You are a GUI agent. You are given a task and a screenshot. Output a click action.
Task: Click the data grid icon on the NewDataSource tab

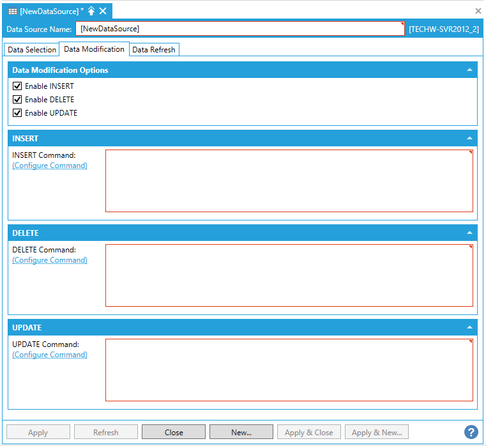13,12
